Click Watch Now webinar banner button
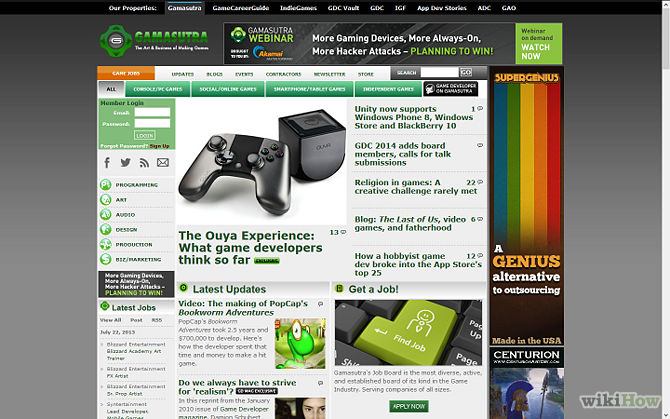 538,44
